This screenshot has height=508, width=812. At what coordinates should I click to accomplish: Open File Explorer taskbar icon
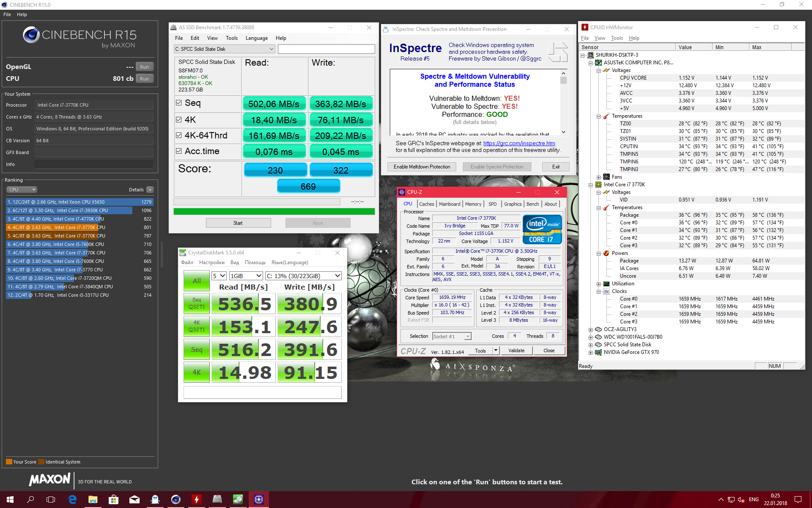[93, 500]
